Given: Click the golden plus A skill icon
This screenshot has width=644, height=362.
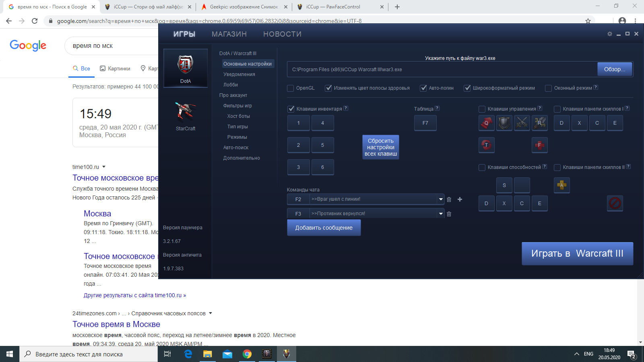Looking at the screenshot, I should [562, 185].
